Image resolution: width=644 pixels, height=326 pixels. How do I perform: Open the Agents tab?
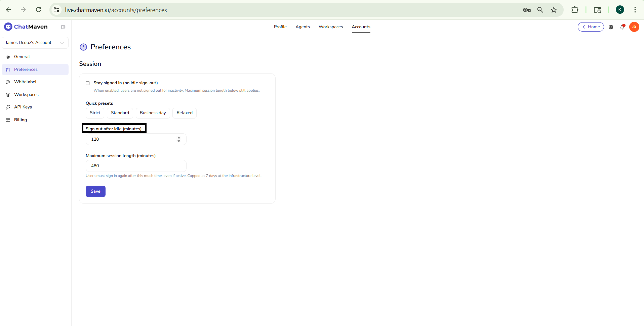pos(303,27)
